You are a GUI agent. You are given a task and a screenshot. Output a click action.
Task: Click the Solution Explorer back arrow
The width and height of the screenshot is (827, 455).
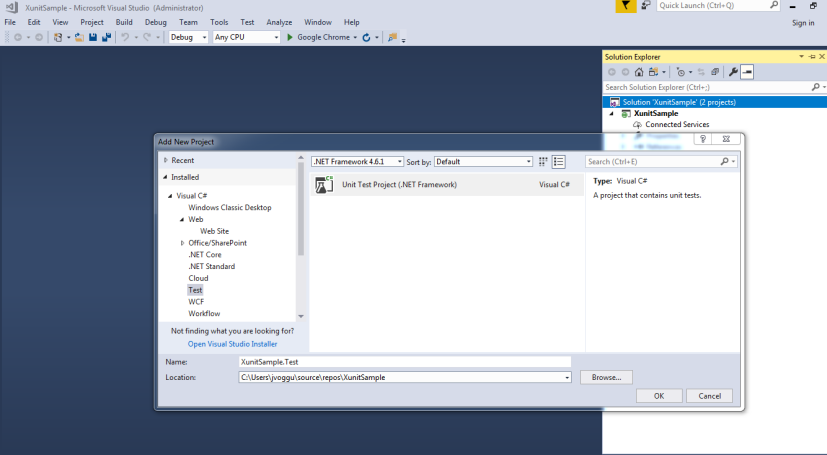(612, 72)
